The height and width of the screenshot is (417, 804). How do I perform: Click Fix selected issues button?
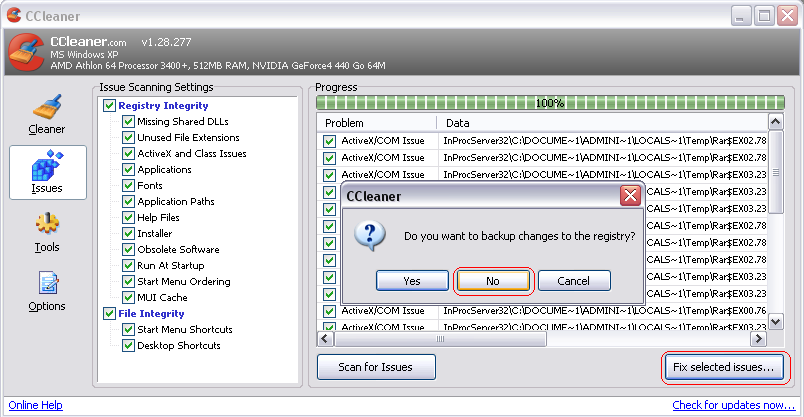[x=723, y=367]
